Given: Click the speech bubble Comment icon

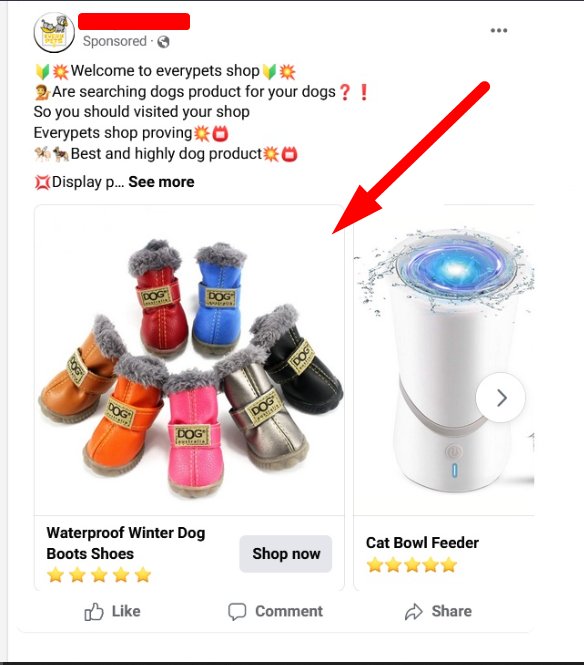Looking at the screenshot, I should click(x=237, y=612).
